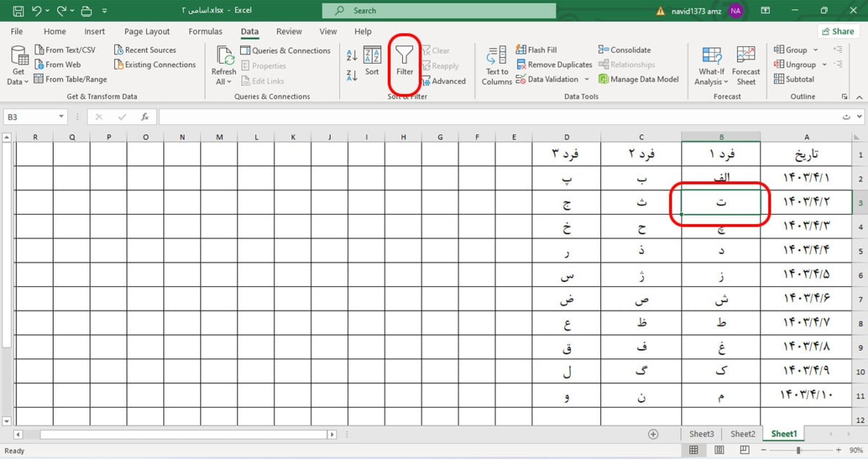The width and height of the screenshot is (868, 459).
Task: Click the Undo icon
Action: pyautogui.click(x=37, y=11)
